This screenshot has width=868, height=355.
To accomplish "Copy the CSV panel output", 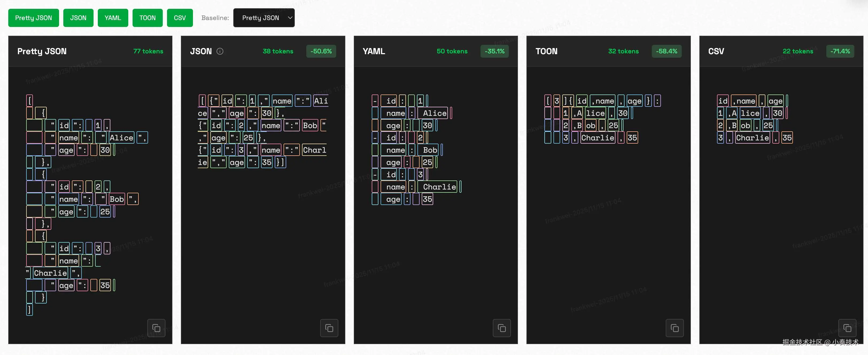I will (847, 328).
